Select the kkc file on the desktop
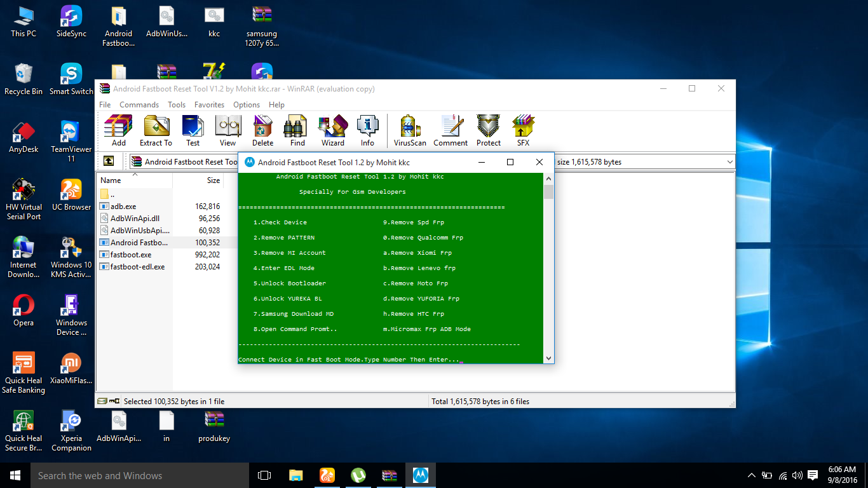Viewport: 868px width, 488px height. point(214,22)
